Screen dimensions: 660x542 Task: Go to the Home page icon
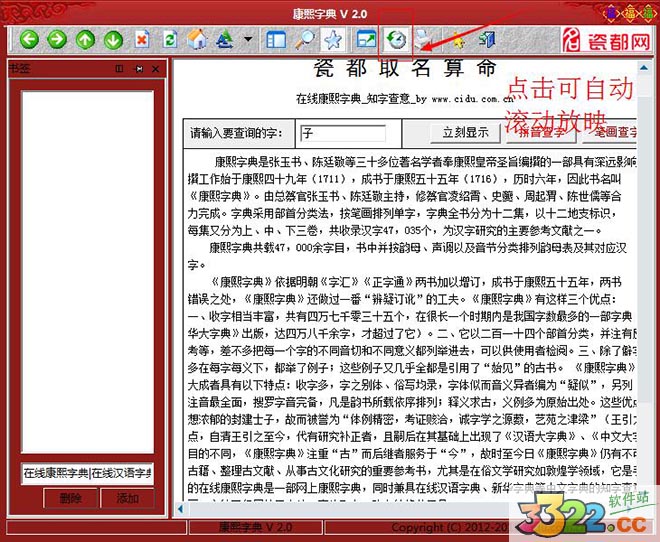coord(197,40)
